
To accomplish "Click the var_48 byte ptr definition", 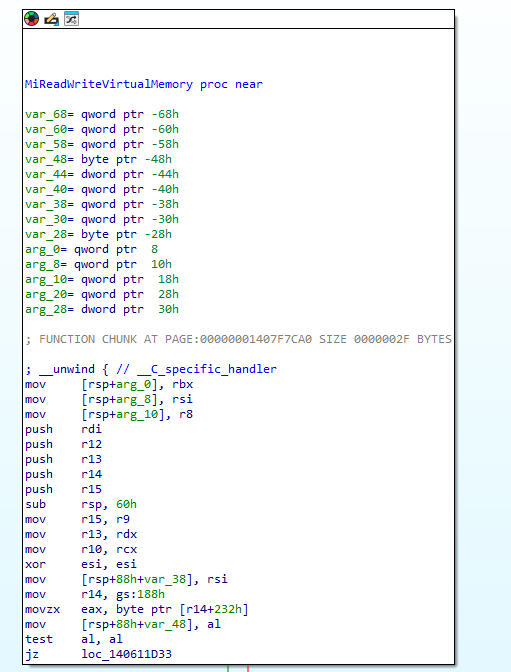I will [98, 159].
